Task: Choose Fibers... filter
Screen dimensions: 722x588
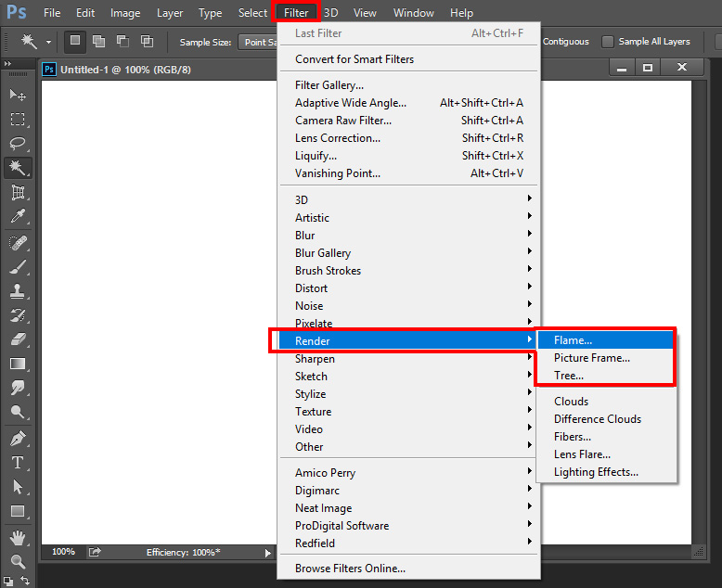Action: click(606, 437)
